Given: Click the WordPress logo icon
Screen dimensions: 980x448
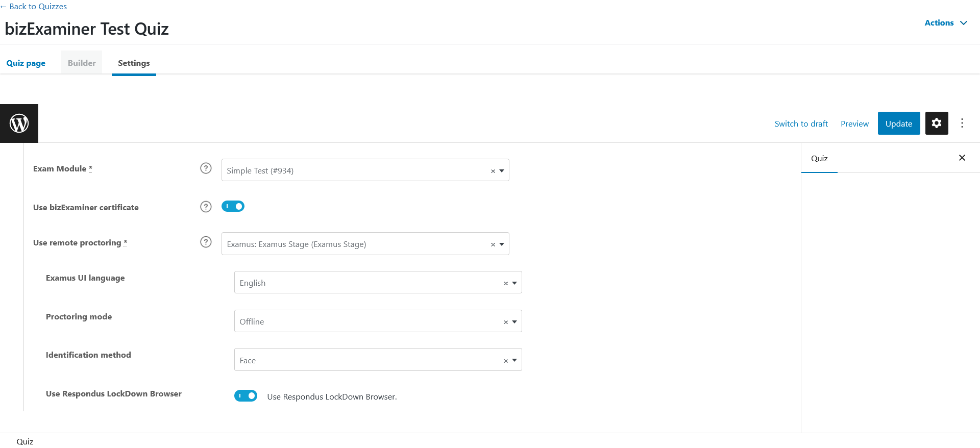Looking at the screenshot, I should pyautogui.click(x=19, y=123).
